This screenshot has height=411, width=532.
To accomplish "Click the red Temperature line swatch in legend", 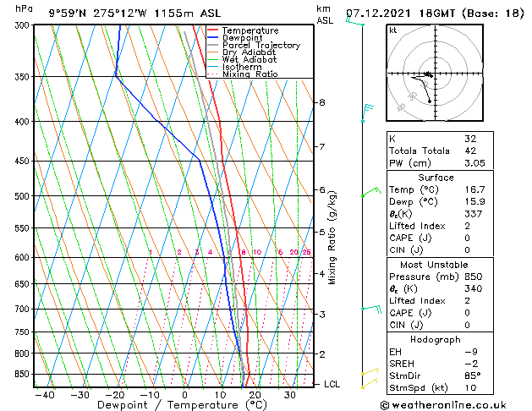I will pyautogui.click(x=212, y=30).
